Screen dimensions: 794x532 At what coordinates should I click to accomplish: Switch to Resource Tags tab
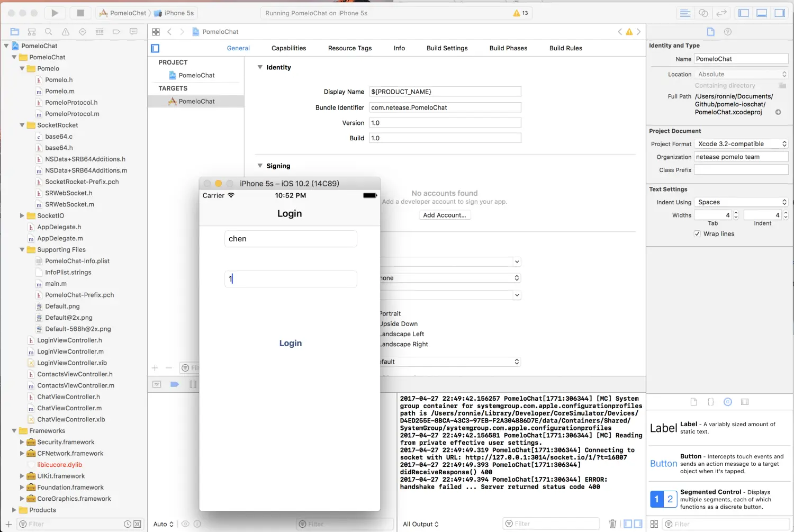[350, 48]
